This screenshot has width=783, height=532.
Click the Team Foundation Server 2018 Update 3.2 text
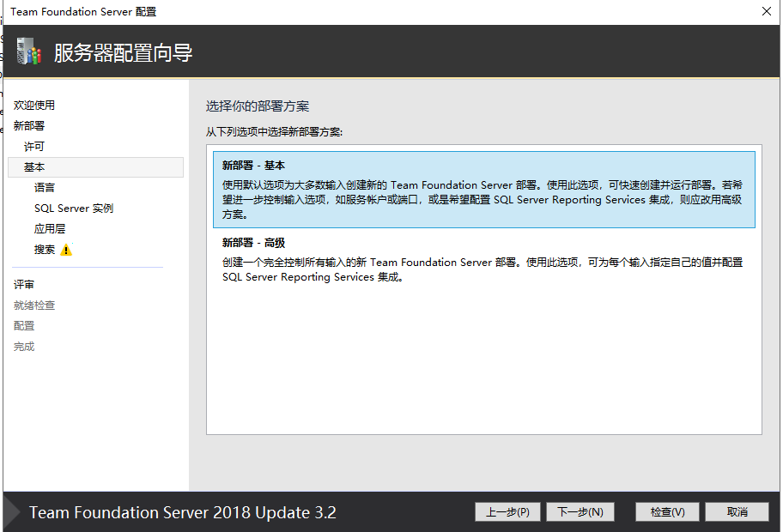click(183, 512)
